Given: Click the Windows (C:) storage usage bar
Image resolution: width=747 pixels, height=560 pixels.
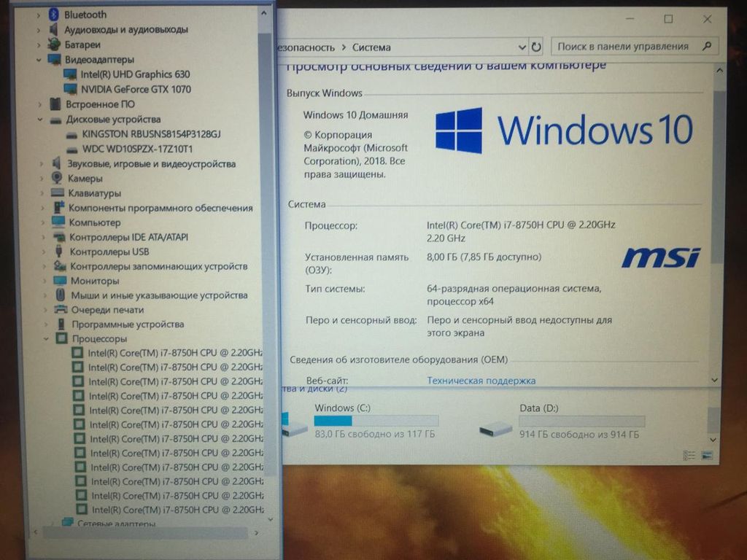Looking at the screenshot, I should [x=376, y=421].
